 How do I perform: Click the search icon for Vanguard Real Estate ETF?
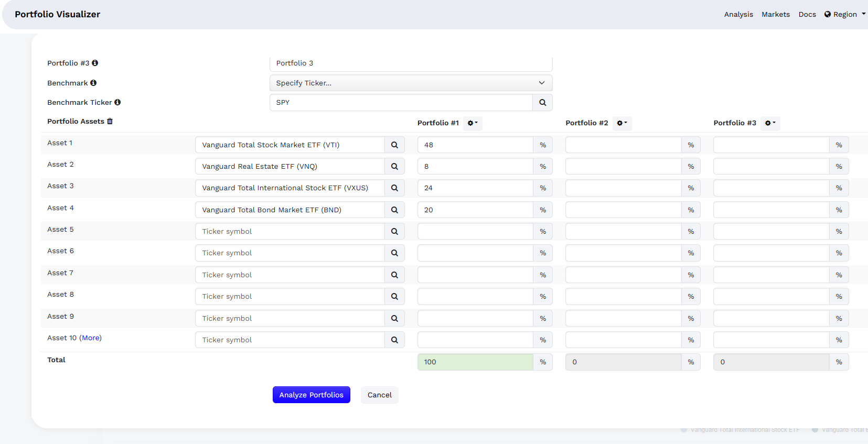394,167
